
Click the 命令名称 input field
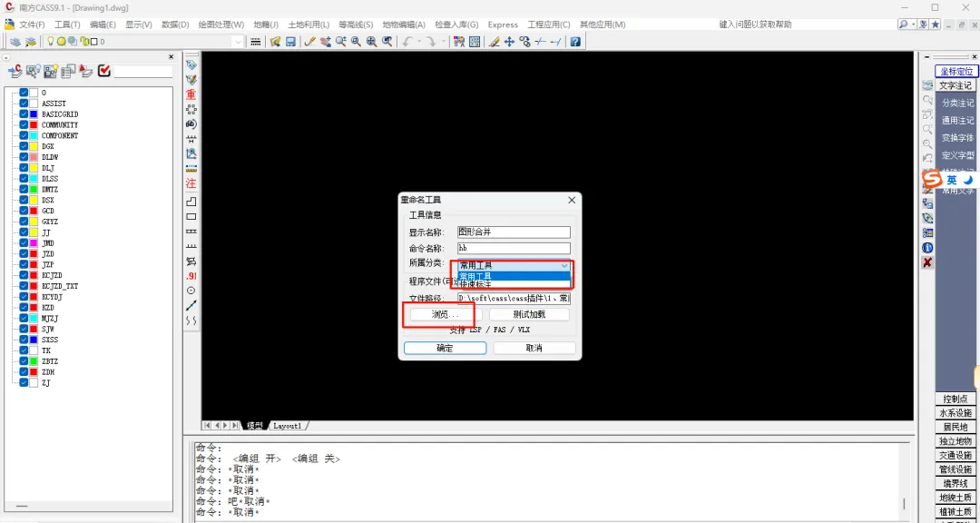pos(514,249)
